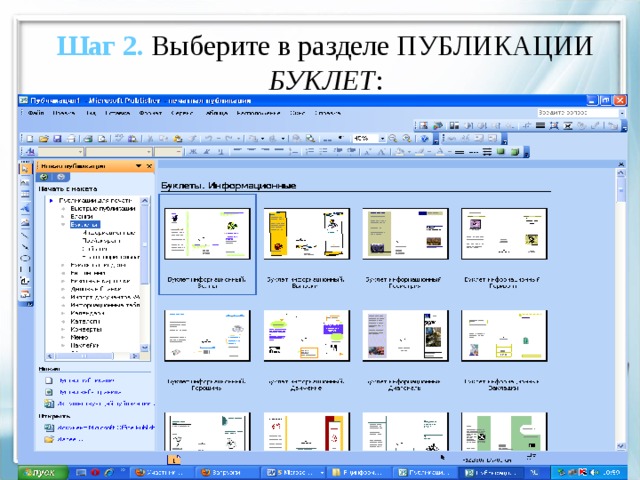Select the Arrow drawing tool
Screen dimensions: 640x480
click(25, 247)
